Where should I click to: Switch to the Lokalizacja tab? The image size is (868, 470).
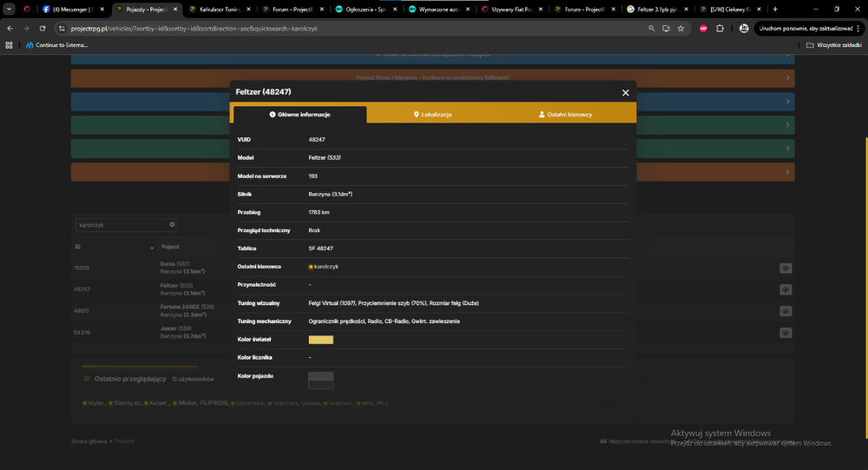click(x=432, y=114)
